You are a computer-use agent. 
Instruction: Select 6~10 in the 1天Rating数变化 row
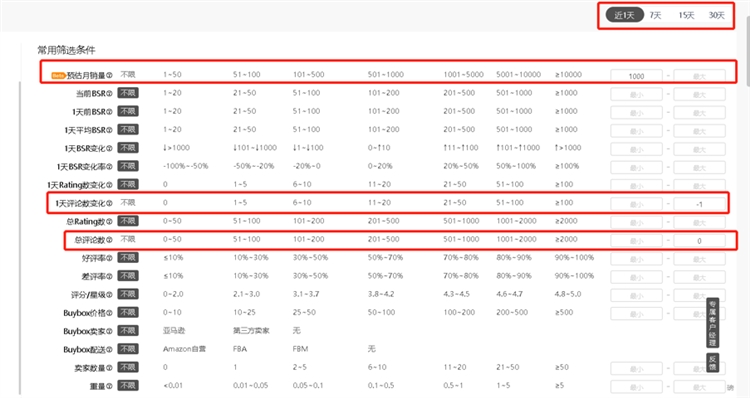coord(302,184)
